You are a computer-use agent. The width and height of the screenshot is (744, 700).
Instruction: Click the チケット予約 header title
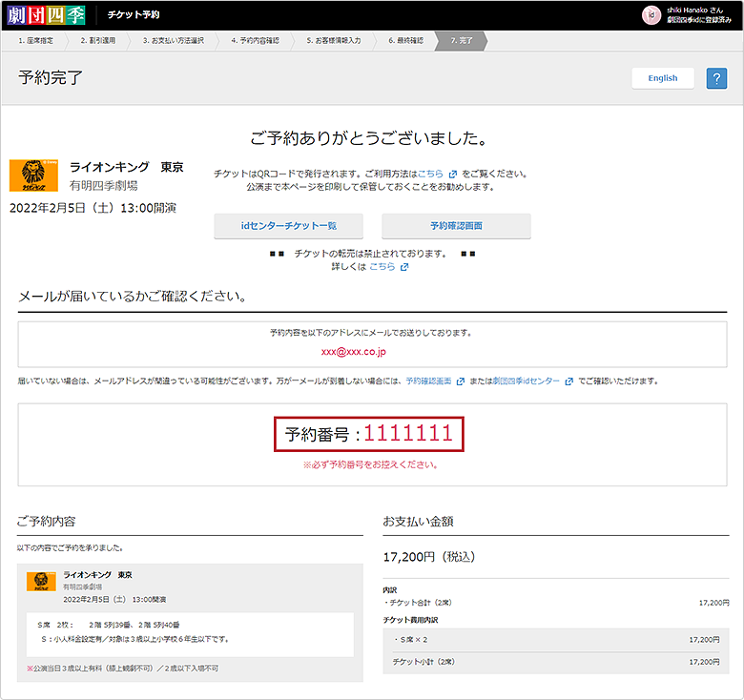[x=134, y=15]
